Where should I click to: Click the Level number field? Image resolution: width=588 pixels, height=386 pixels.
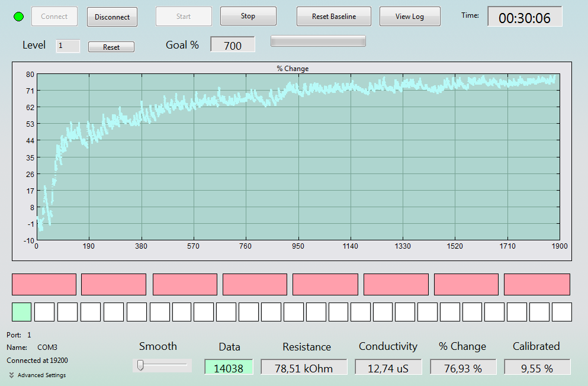[68, 46]
